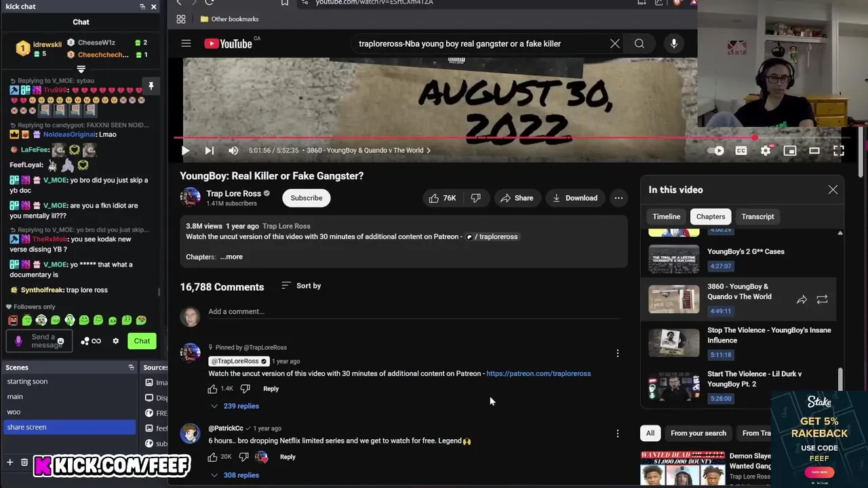Switch to the Timeline tab
Screen dimensions: 868x488
coord(666,217)
